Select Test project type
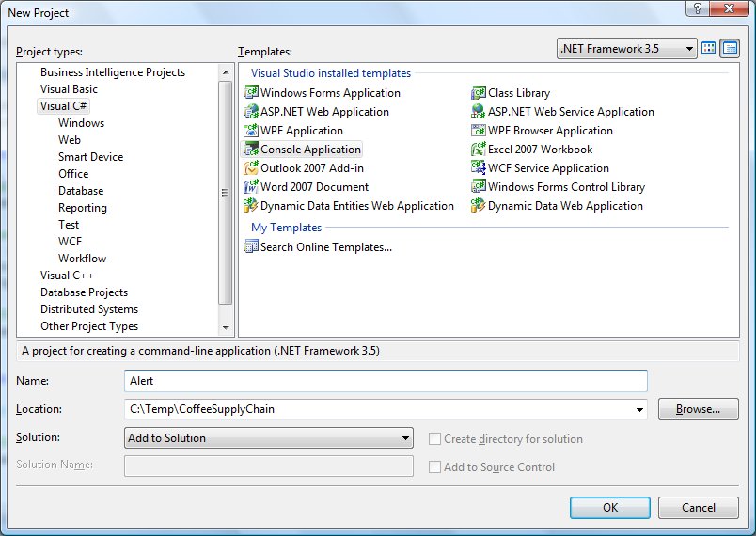Screen dimensions: 756x536 tap(69, 225)
